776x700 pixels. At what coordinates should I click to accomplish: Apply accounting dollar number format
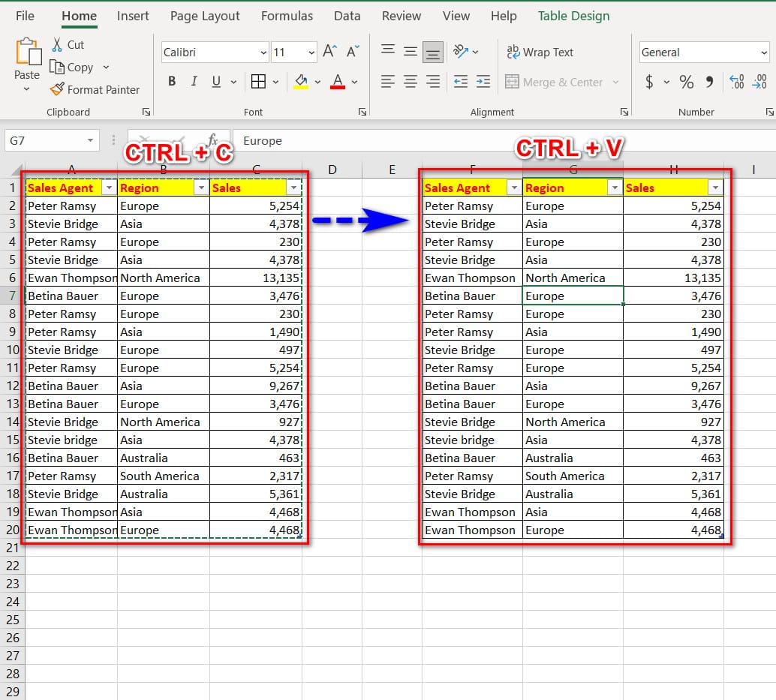click(649, 82)
